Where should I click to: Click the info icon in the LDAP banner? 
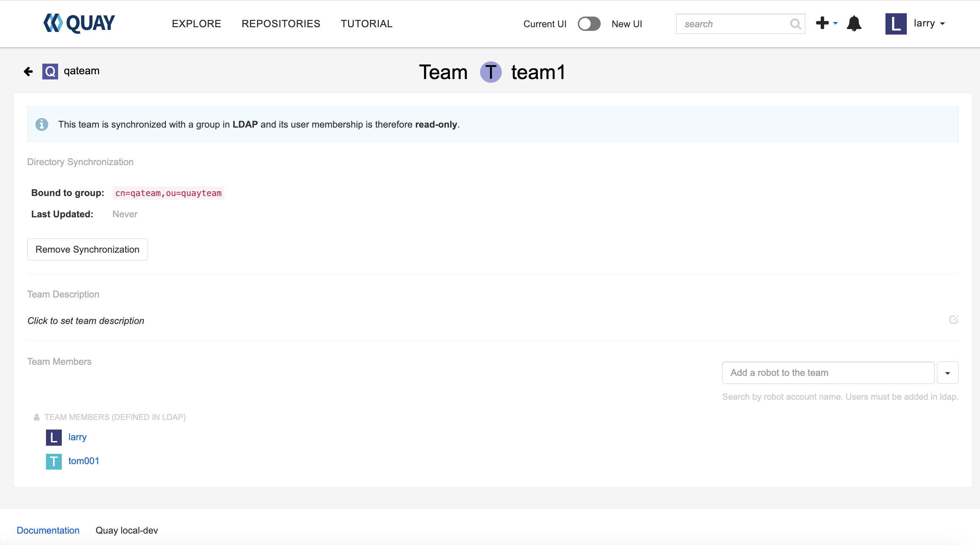pyautogui.click(x=42, y=124)
